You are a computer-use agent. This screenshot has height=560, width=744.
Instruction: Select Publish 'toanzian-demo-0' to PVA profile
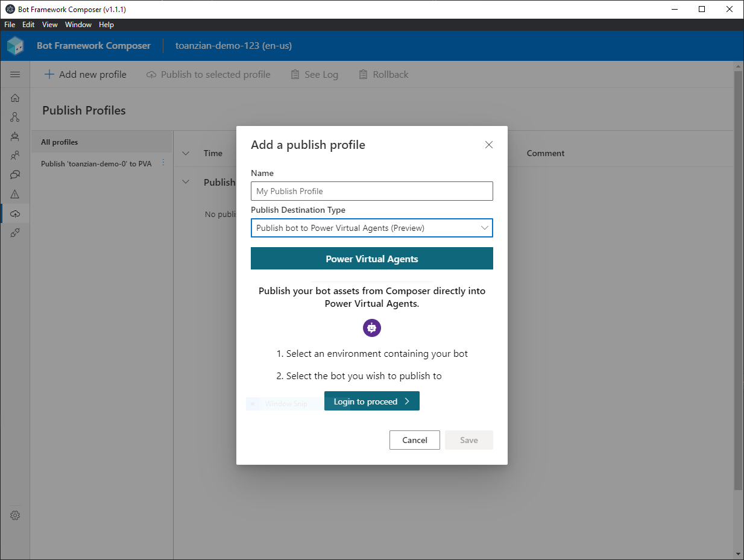pyautogui.click(x=96, y=164)
